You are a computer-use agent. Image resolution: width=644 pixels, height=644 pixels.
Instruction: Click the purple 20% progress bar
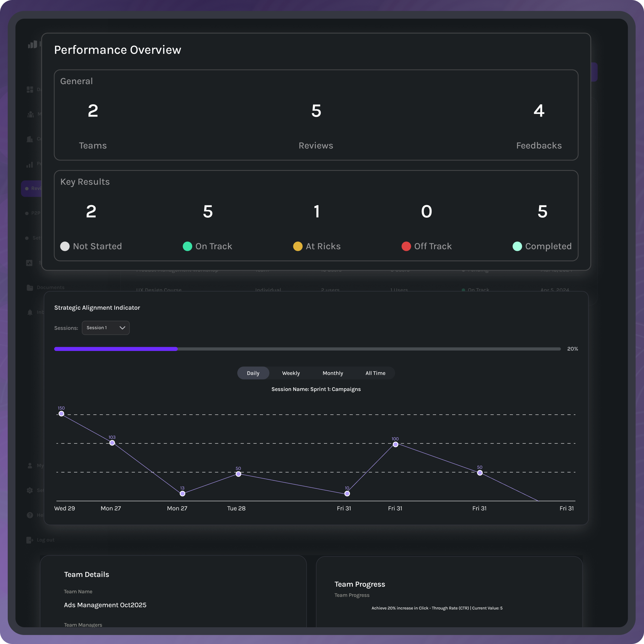(116, 349)
